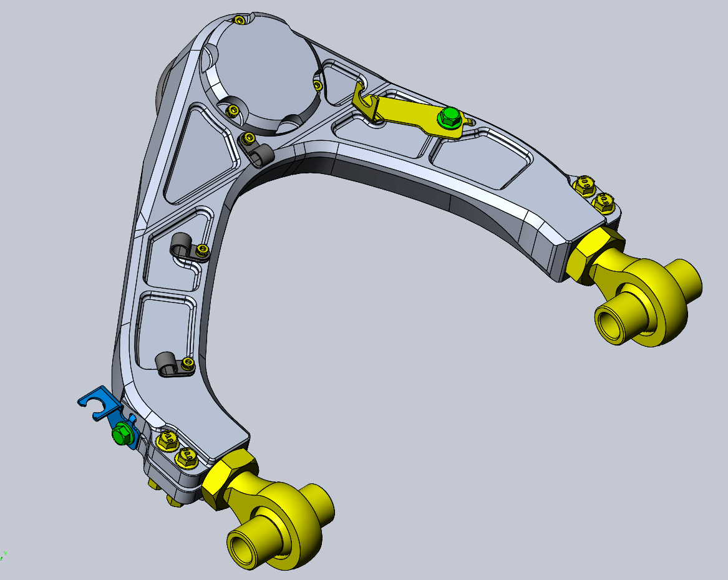Click the green Y axis triad label
This screenshot has width=728, height=580.
pos(5,553)
